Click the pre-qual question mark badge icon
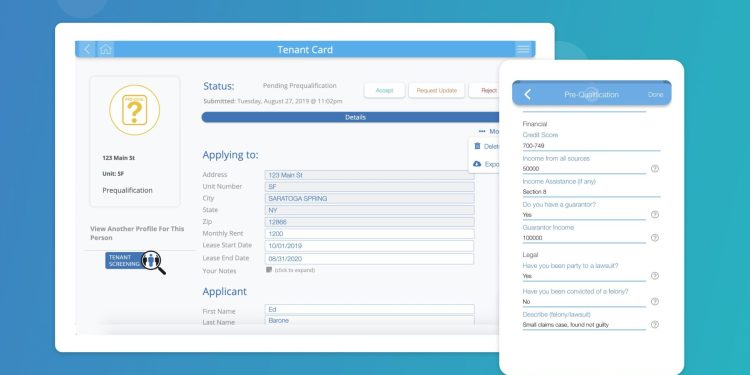The image size is (750, 375). point(134,110)
